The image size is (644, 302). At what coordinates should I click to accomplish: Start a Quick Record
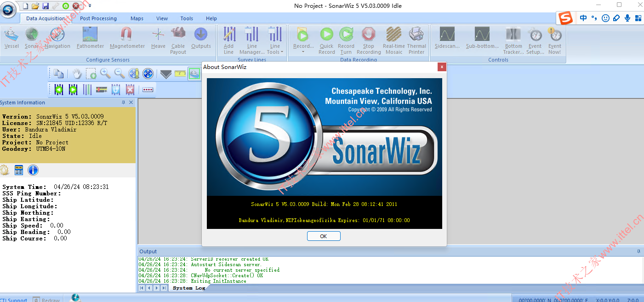click(327, 40)
